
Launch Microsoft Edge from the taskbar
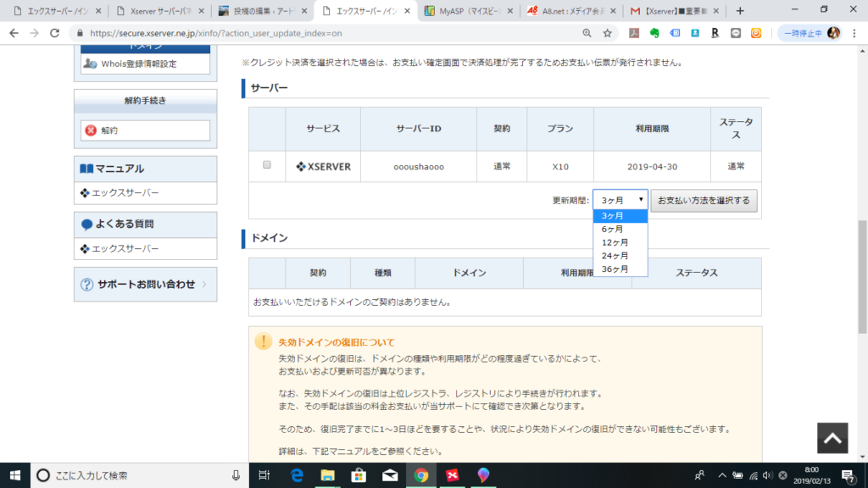[297, 475]
